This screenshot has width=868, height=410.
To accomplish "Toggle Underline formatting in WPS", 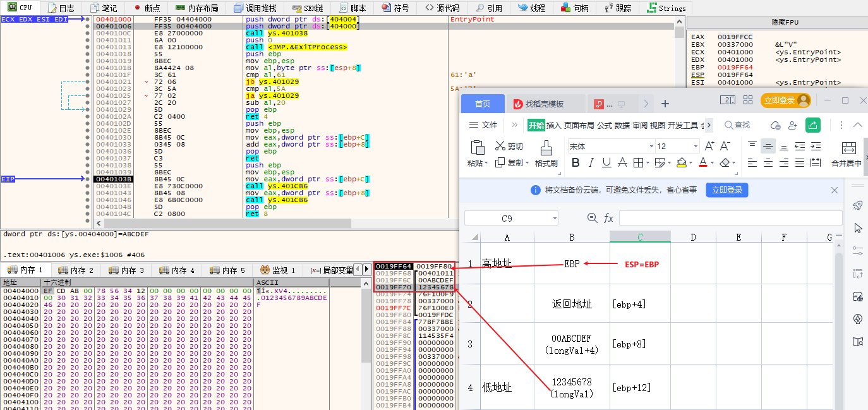I will 606,163.
